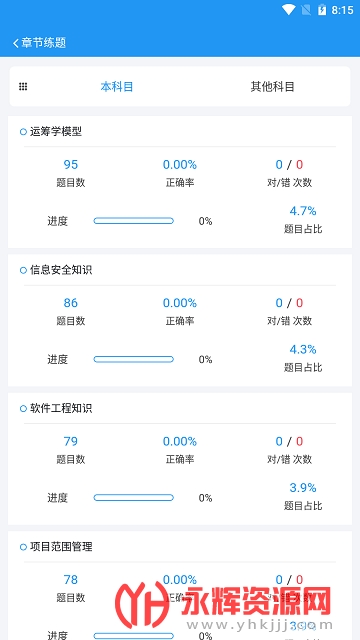Click the 软件工程知识 progress bar

(133, 498)
